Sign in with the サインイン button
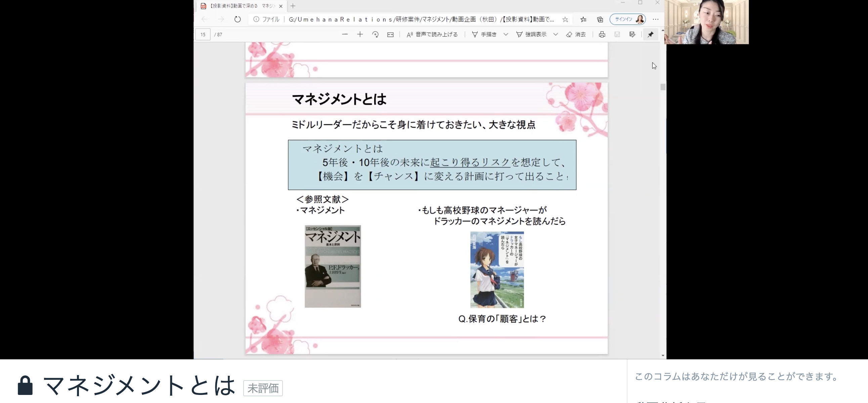 627,19
